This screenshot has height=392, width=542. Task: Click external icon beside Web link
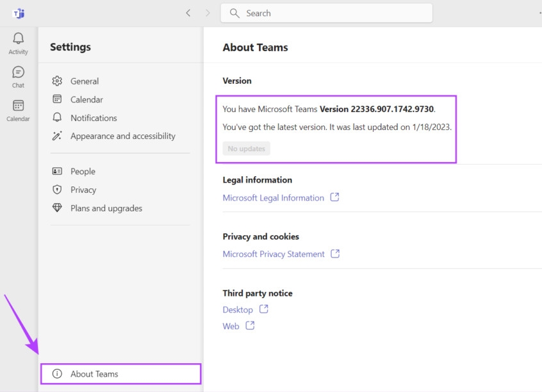click(250, 325)
